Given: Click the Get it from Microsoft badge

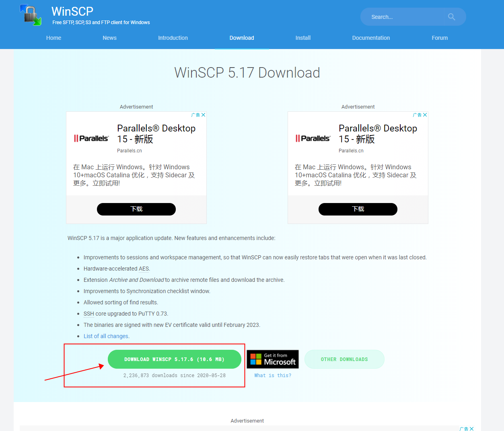Looking at the screenshot, I should (273, 359).
